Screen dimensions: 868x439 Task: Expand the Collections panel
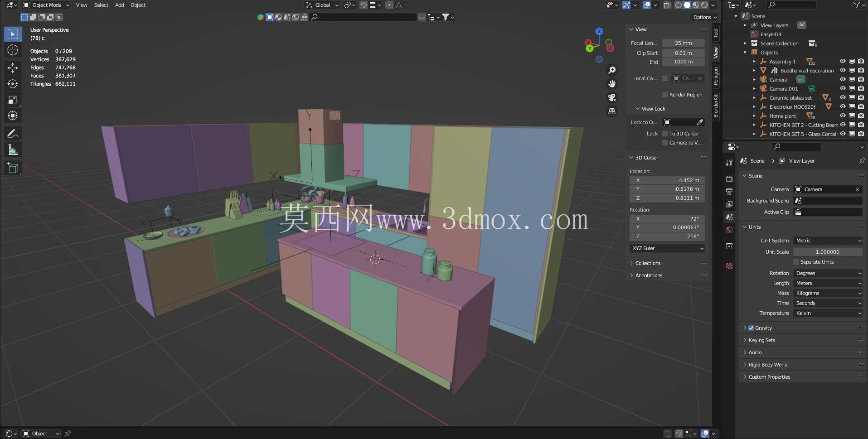click(648, 263)
